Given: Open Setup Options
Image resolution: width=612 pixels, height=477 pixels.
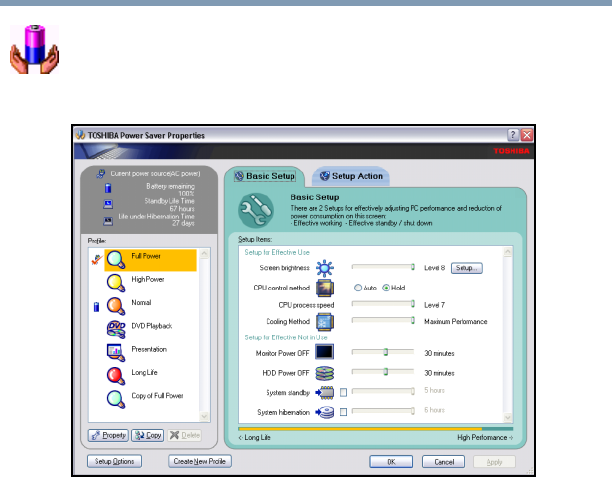Looking at the screenshot, I should [114, 461].
